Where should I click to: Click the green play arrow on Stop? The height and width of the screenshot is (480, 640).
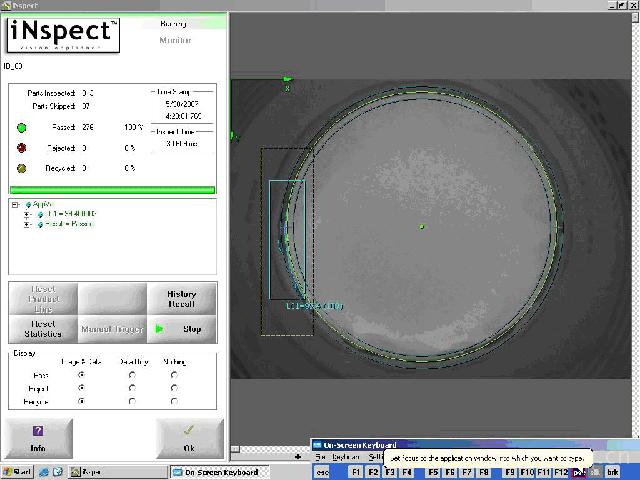(x=159, y=329)
